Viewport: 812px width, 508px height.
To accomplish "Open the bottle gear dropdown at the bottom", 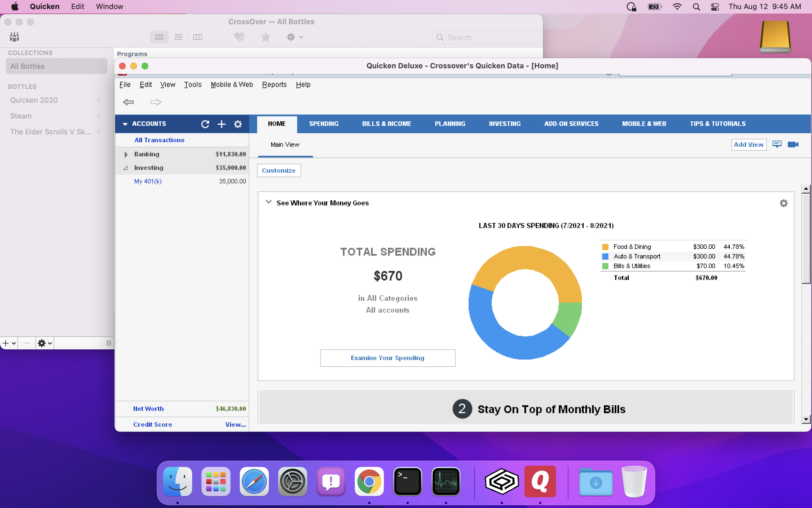I will 45,343.
